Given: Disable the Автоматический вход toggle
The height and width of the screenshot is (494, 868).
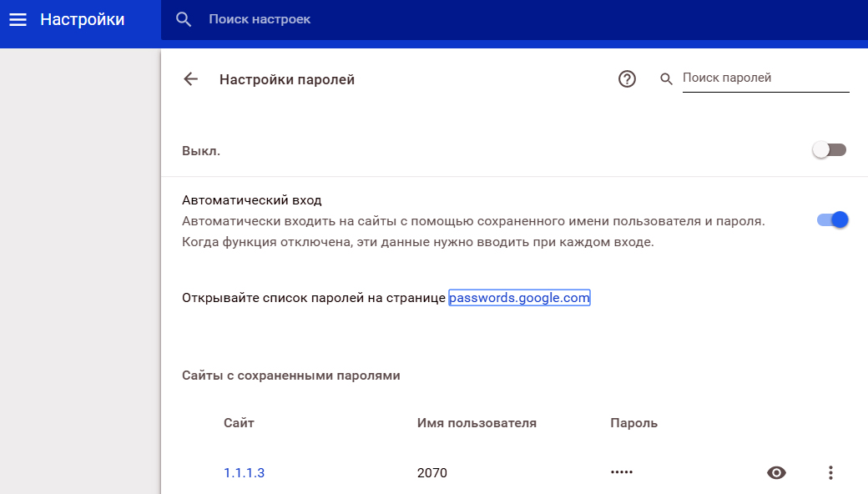Looking at the screenshot, I should pos(832,219).
